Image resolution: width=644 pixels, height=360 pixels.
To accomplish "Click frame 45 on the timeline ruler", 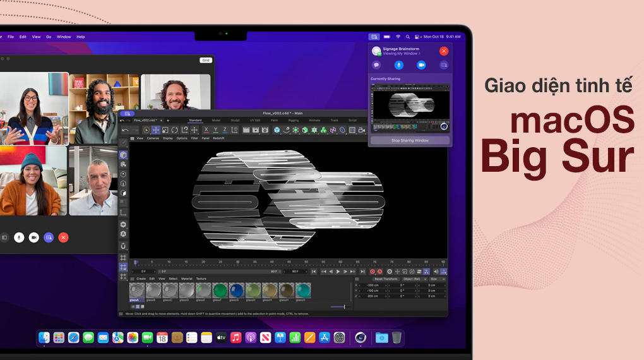I will pos(289,261).
